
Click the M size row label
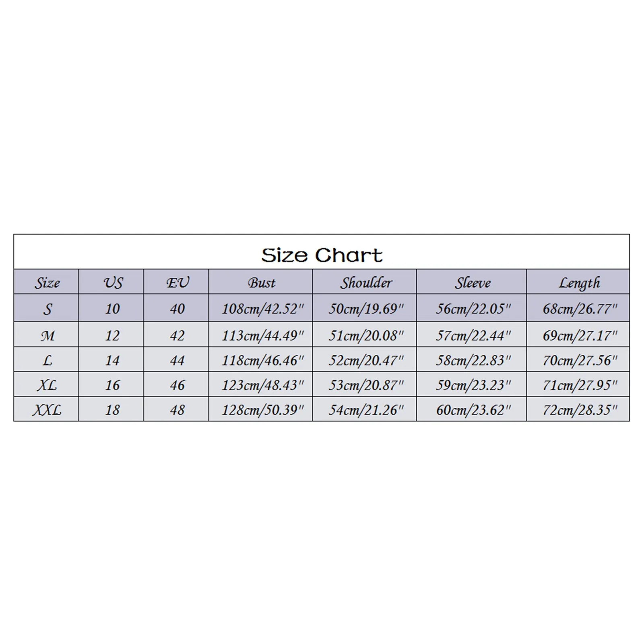coord(47,335)
